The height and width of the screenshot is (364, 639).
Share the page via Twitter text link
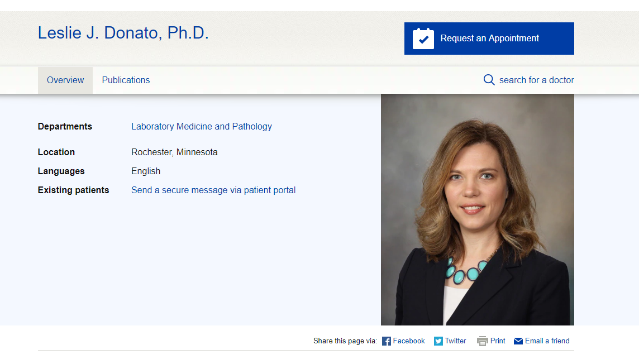[455, 341]
